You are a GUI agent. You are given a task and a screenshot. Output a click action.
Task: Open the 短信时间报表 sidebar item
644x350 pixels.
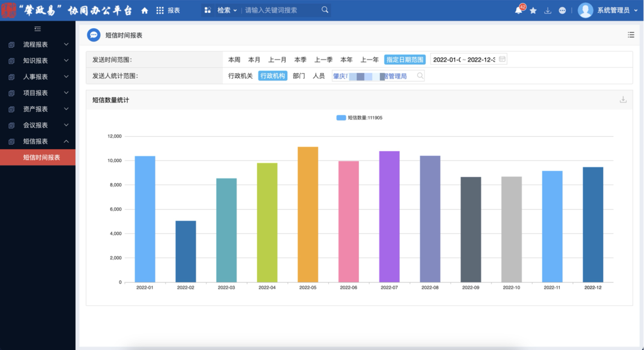[41, 157]
